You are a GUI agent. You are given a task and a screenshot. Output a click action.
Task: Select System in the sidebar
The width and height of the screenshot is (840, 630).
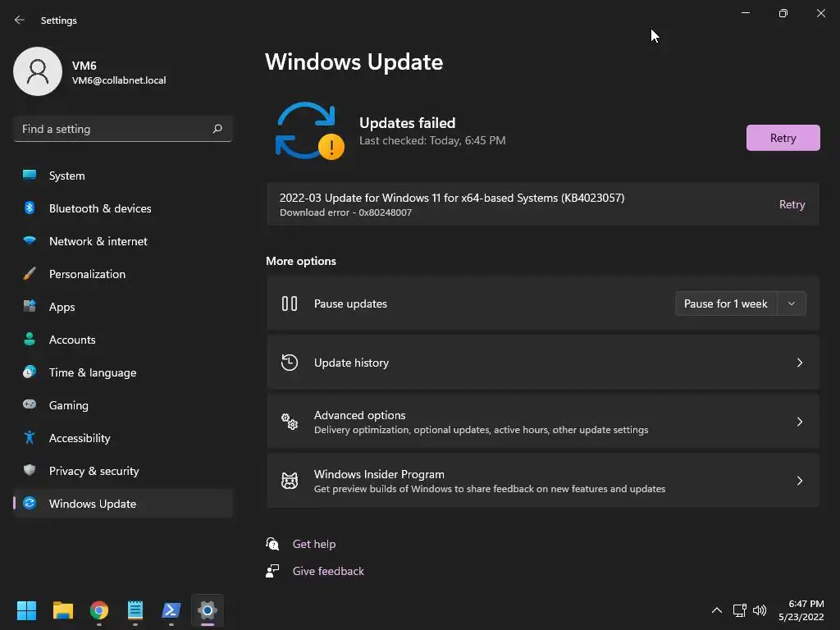123,176
